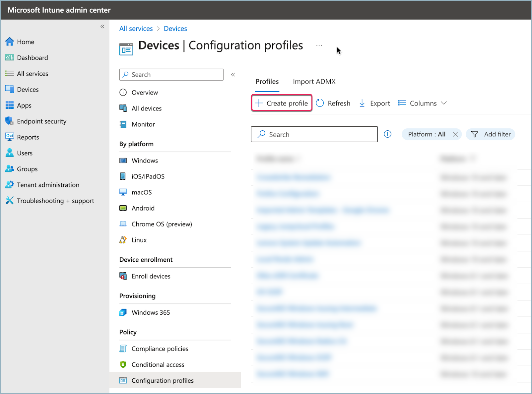Open the ellipsis more options menu
532x394 pixels.
click(319, 45)
